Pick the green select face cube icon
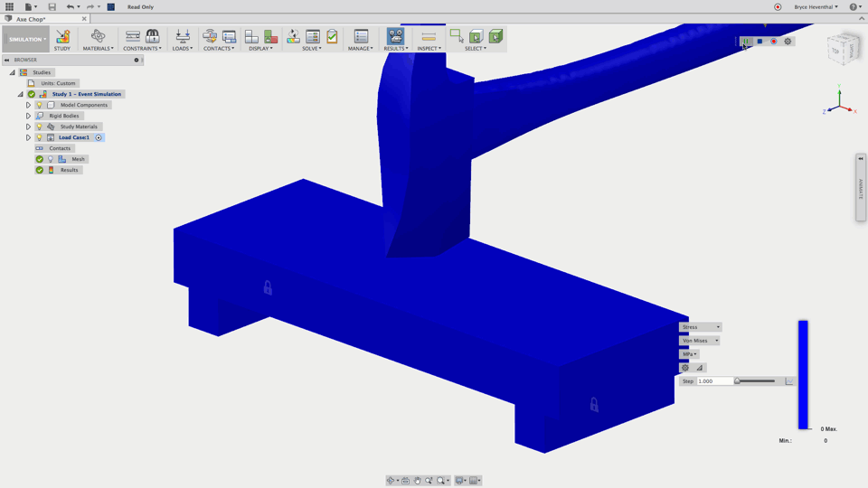The width and height of the screenshot is (868, 488). 495,36
